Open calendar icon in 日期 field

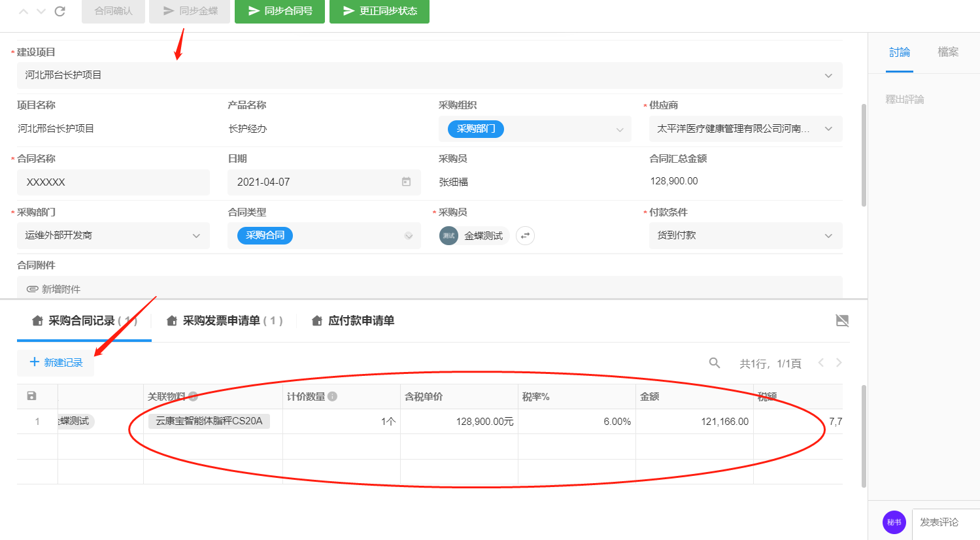(x=406, y=182)
